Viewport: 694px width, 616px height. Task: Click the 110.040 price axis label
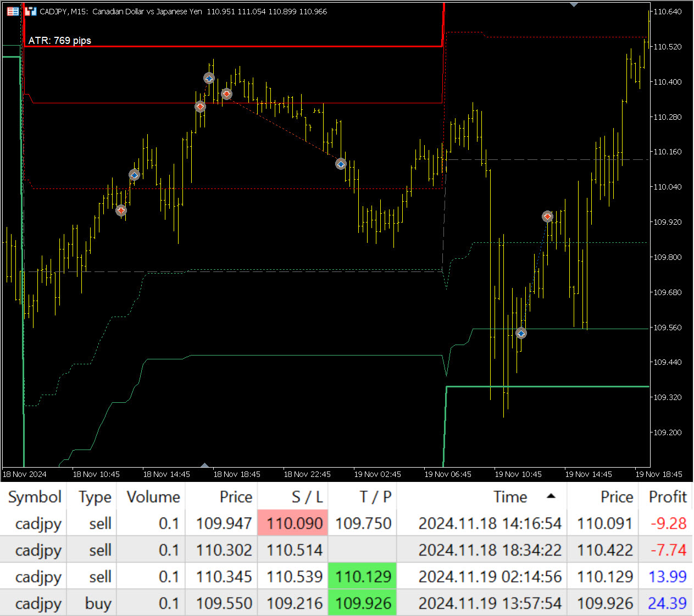(667, 187)
